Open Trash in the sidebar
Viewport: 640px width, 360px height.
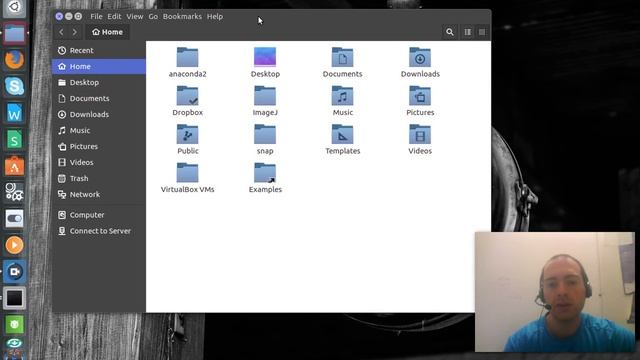(99, 178)
